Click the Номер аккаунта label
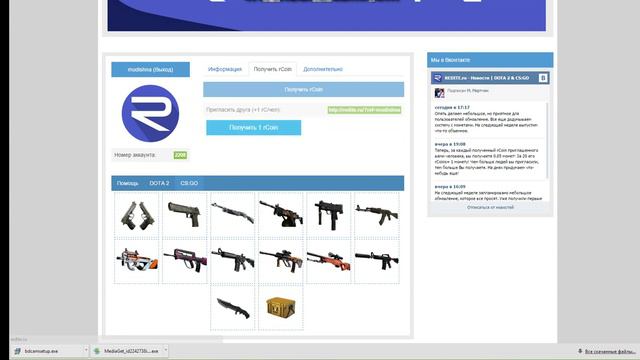640x360 pixels. [x=135, y=155]
